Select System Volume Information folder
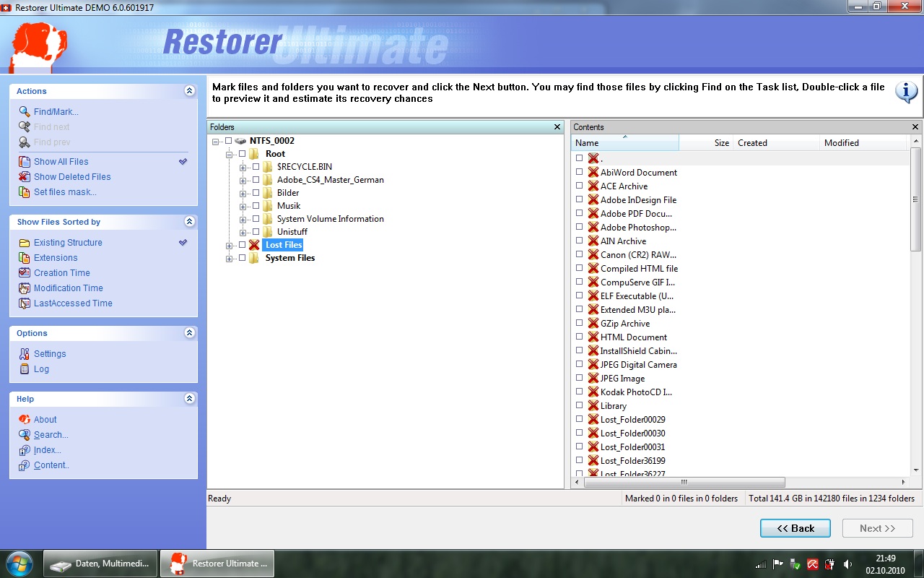This screenshot has height=578, width=924. [330, 219]
